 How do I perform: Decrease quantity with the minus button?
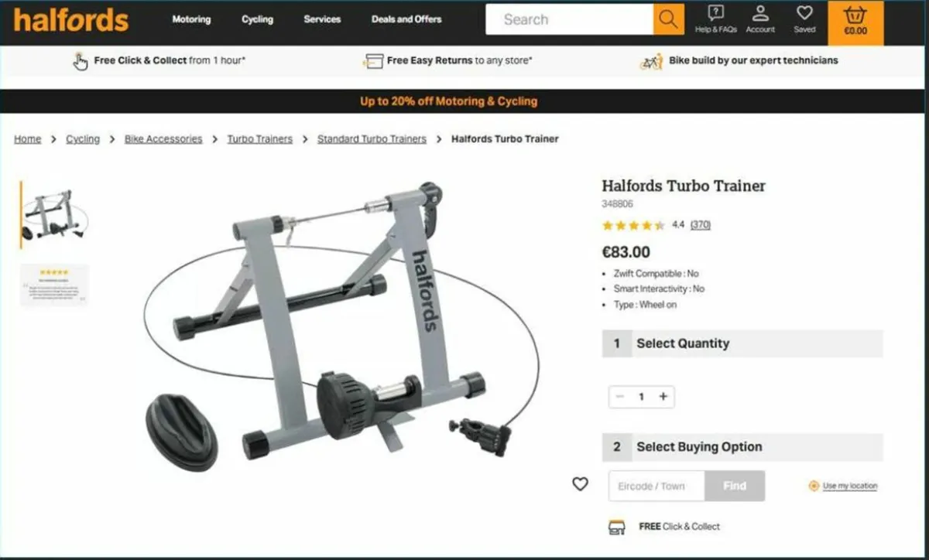coord(619,397)
